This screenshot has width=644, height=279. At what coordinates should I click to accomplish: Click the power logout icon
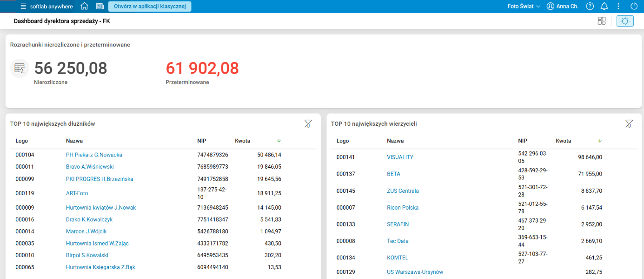coord(634,7)
